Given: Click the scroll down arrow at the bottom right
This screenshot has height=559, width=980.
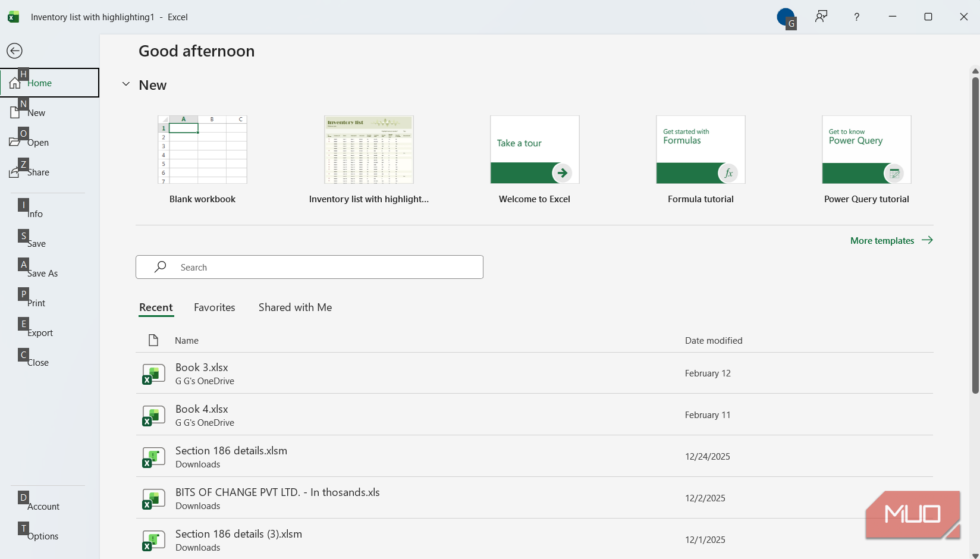Looking at the screenshot, I should 975,555.
